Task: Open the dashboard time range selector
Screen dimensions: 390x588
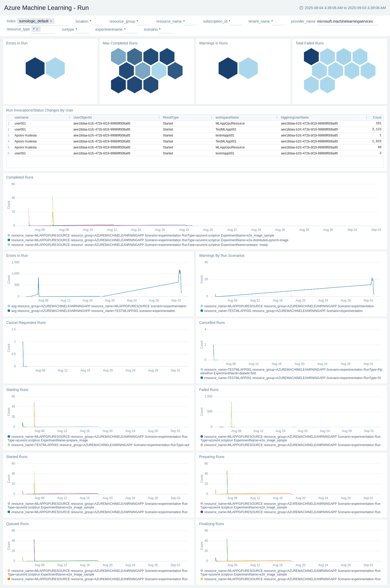Action: pyautogui.click(x=343, y=8)
